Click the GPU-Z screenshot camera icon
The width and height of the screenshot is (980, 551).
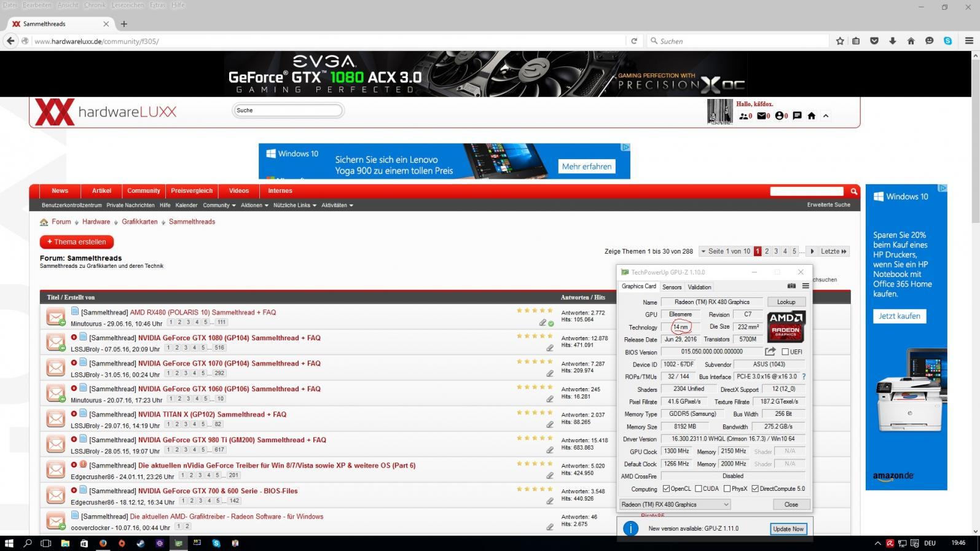click(791, 286)
